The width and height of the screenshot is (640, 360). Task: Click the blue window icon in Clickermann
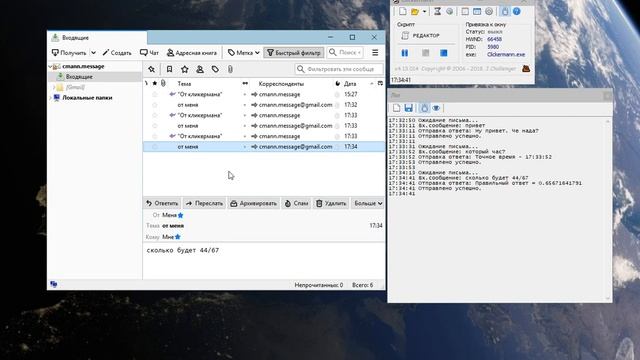click(477, 11)
